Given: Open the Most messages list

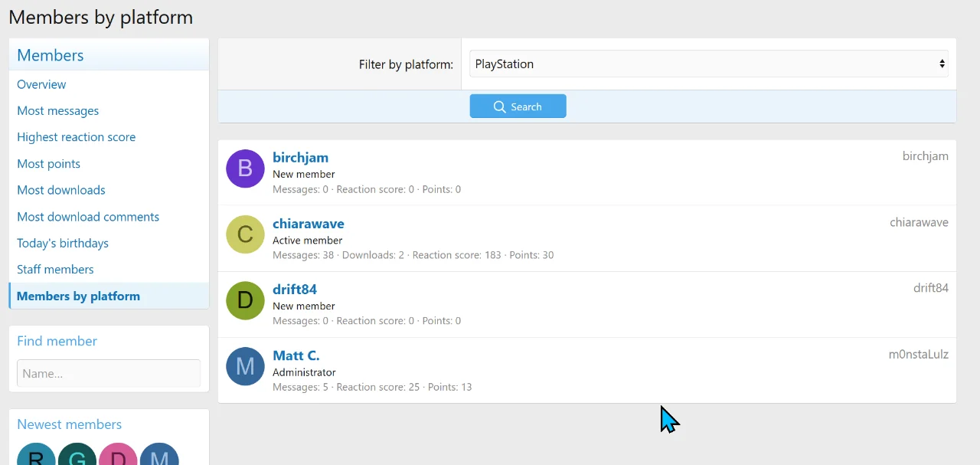Looking at the screenshot, I should pyautogui.click(x=58, y=111).
